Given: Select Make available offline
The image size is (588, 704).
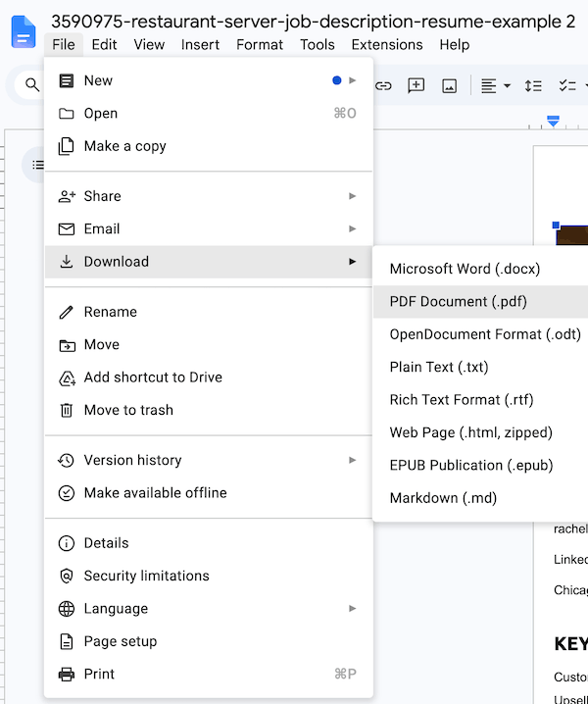Looking at the screenshot, I should coord(209,493).
